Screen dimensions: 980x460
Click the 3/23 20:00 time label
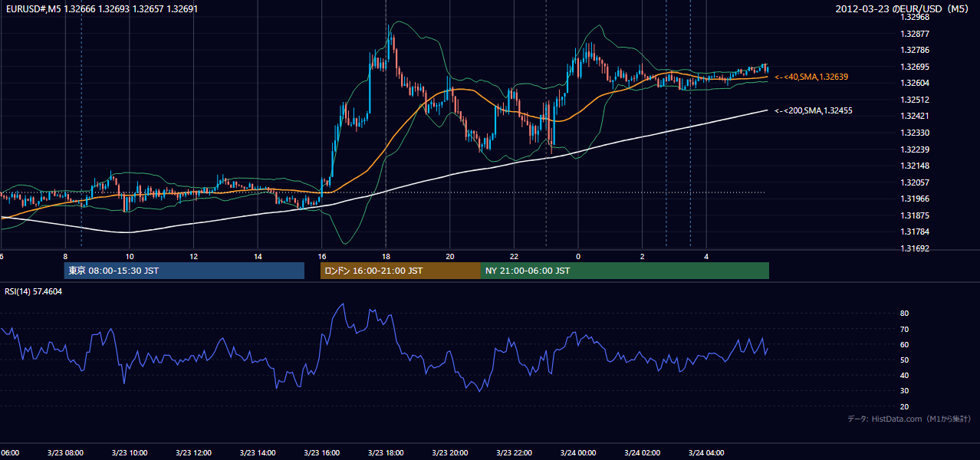(x=449, y=452)
